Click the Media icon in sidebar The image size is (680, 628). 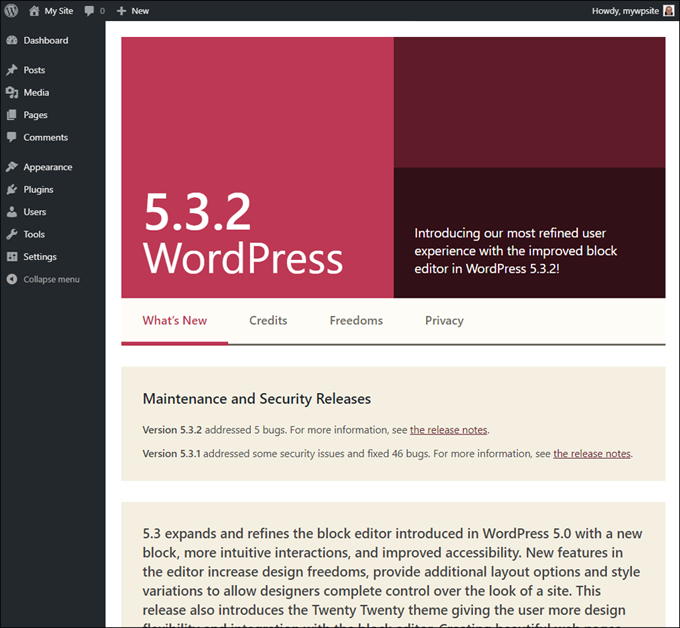pyautogui.click(x=12, y=92)
